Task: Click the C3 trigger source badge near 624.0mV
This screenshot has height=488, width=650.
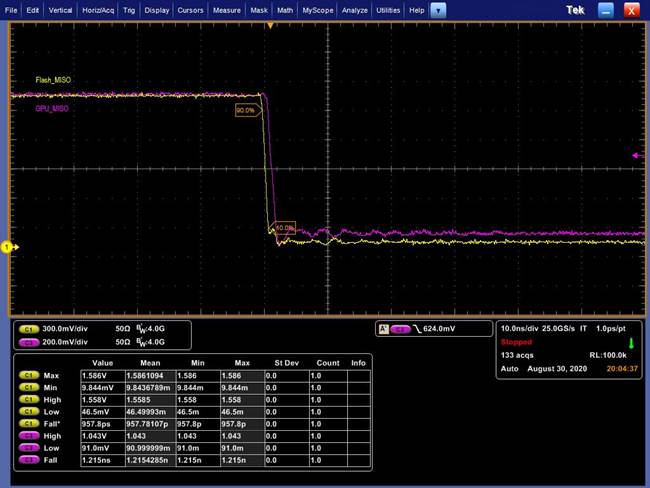Action: click(x=400, y=328)
